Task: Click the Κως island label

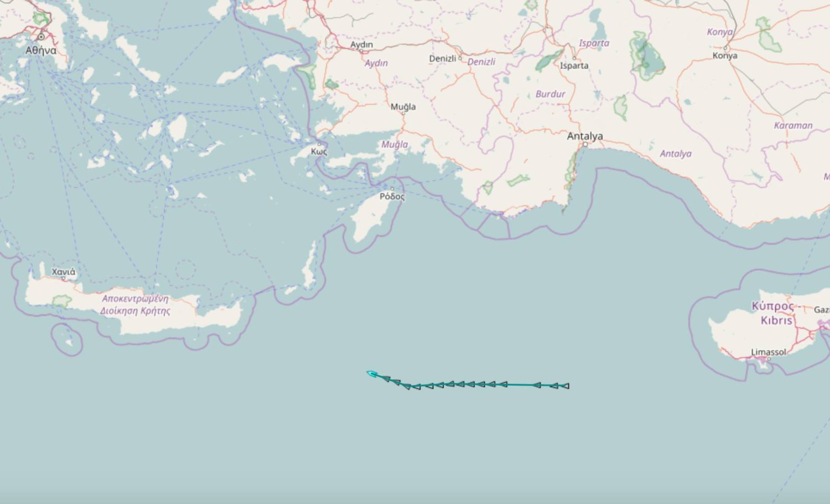Action: point(319,152)
